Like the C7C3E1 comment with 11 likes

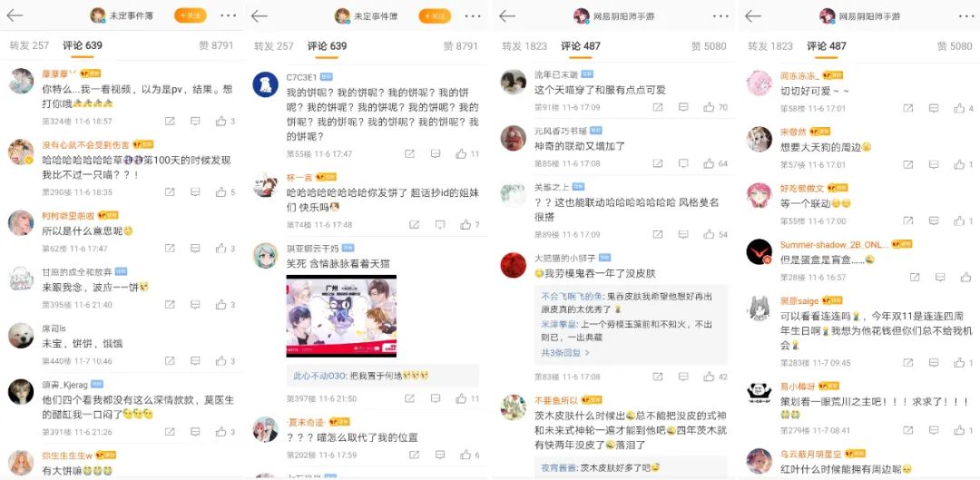click(x=461, y=153)
